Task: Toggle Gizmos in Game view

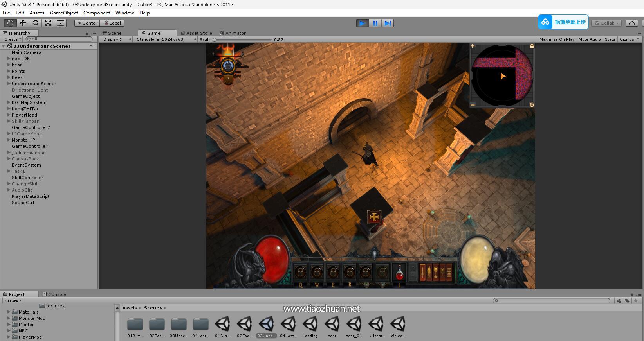Action: [x=627, y=39]
